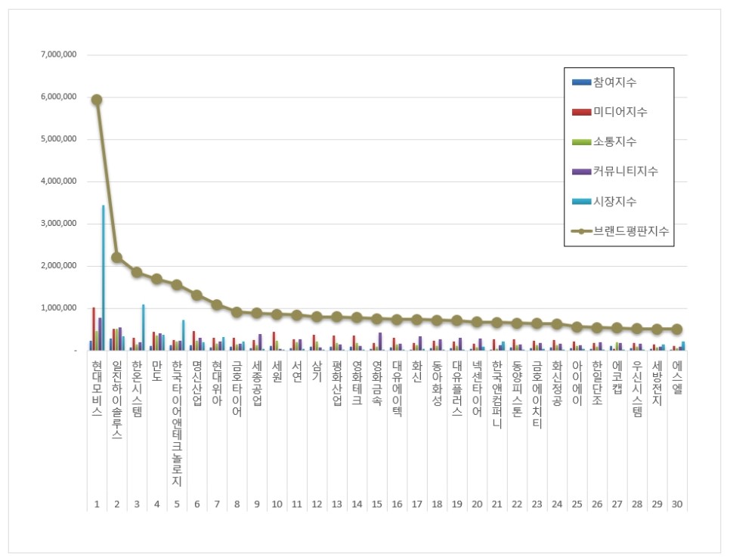Screen dimensions: 730x560
Task: Click the blue 참여지수 legend swatch
Action: click(x=581, y=82)
